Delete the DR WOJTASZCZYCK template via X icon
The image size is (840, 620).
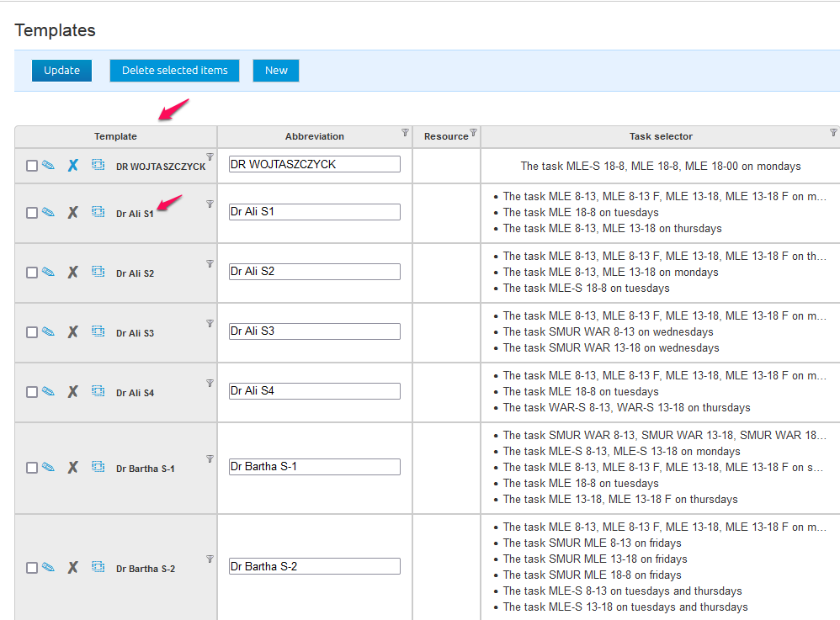(73, 166)
